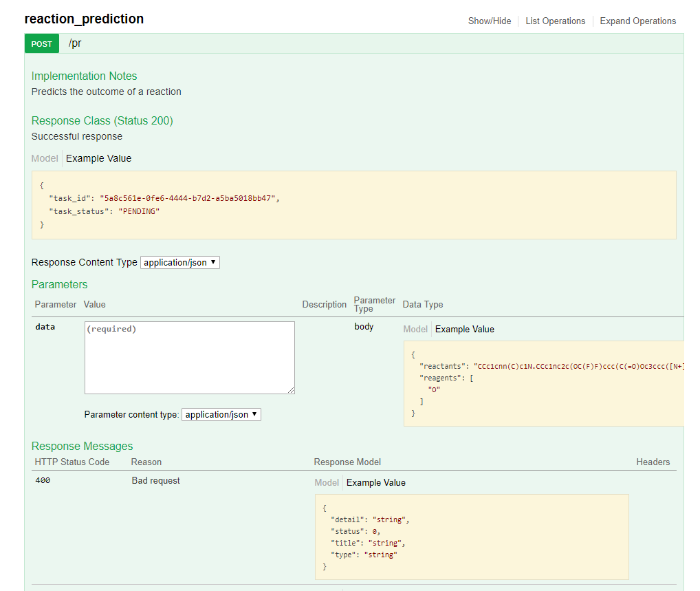This screenshot has height=591, width=700.
Task: Click the Show/Hide link
Action: click(490, 21)
